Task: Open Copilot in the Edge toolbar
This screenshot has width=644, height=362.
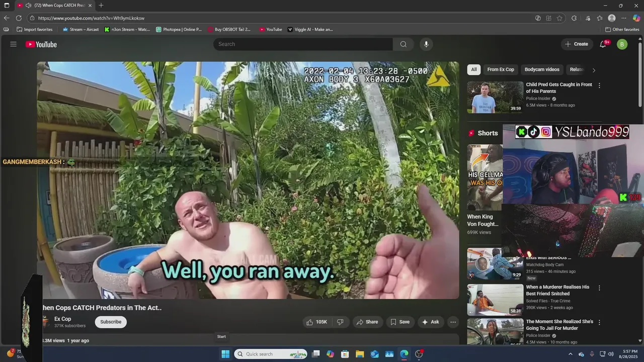Action: click(636, 18)
